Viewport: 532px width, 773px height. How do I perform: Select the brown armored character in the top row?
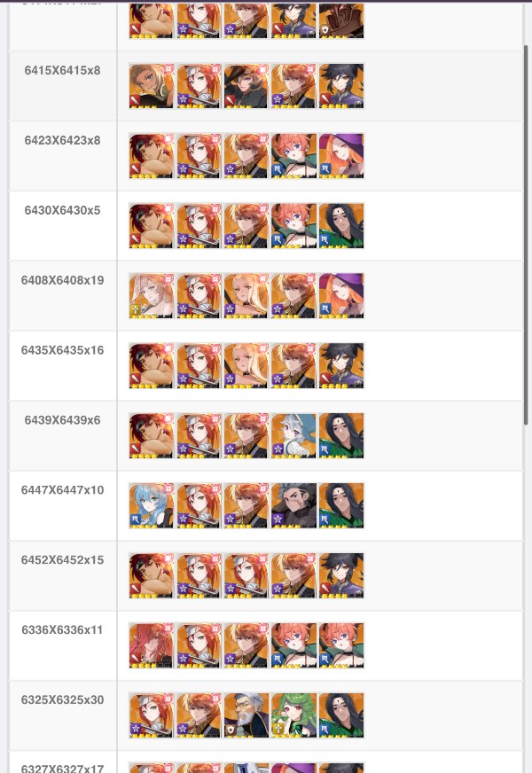click(341, 20)
